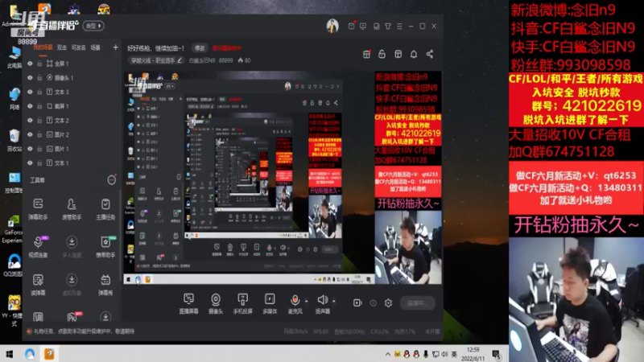Hide the 摄像头 1 source
Screen dimensions: 644x362
tap(30, 77)
